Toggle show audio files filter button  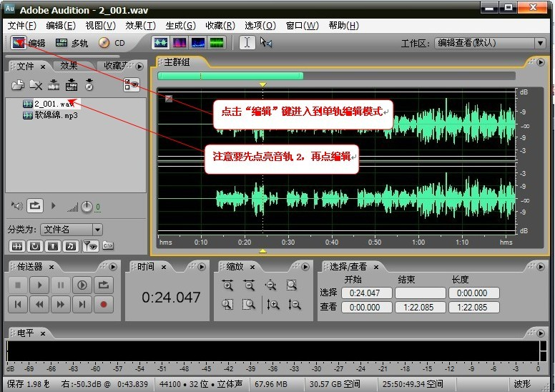16,246
